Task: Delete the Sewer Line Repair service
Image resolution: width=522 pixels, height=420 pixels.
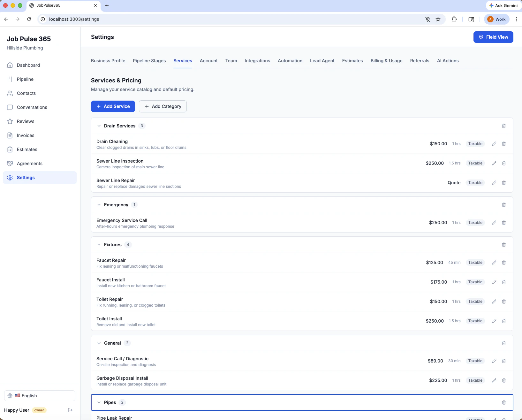Action: click(x=504, y=183)
